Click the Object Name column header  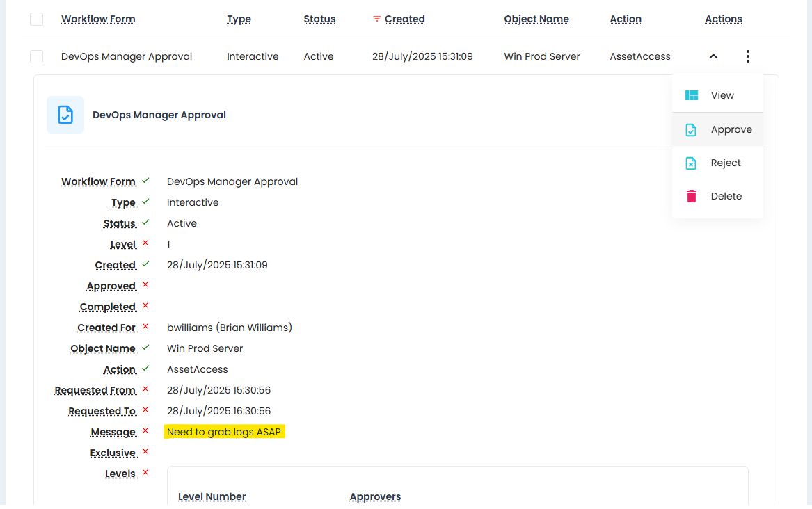536,19
